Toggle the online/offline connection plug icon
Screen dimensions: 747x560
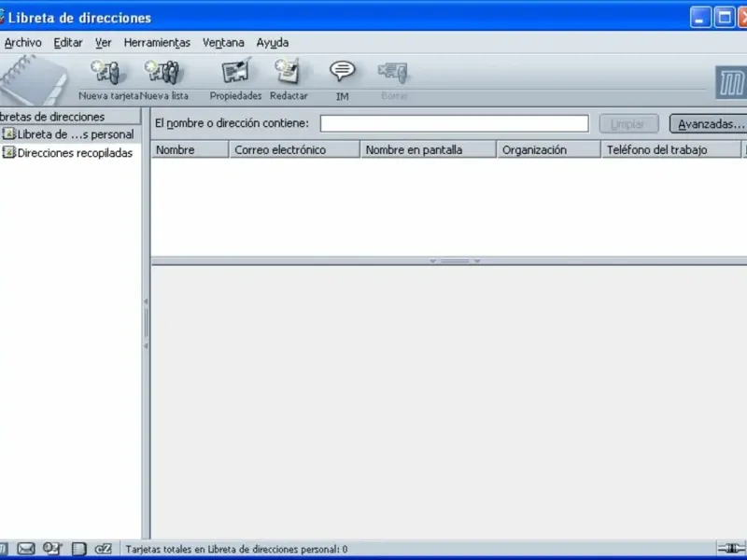point(732,549)
